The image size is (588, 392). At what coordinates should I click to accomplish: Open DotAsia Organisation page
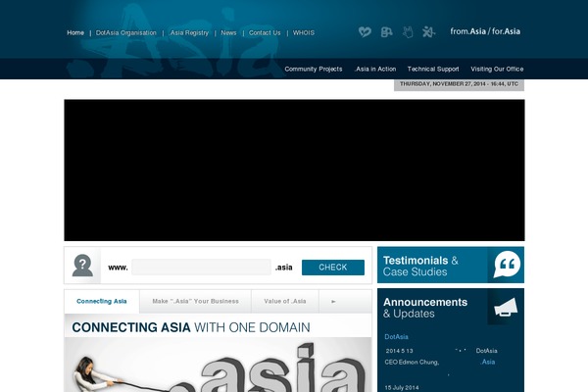point(126,33)
